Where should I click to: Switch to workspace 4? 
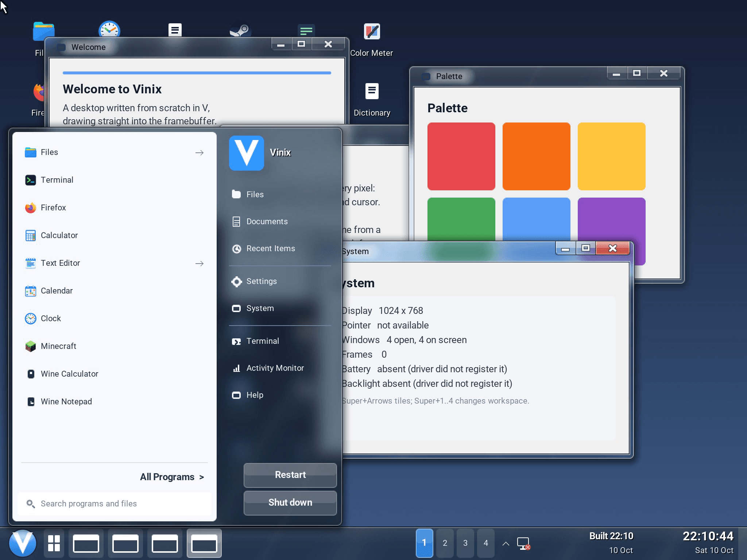tap(486, 543)
